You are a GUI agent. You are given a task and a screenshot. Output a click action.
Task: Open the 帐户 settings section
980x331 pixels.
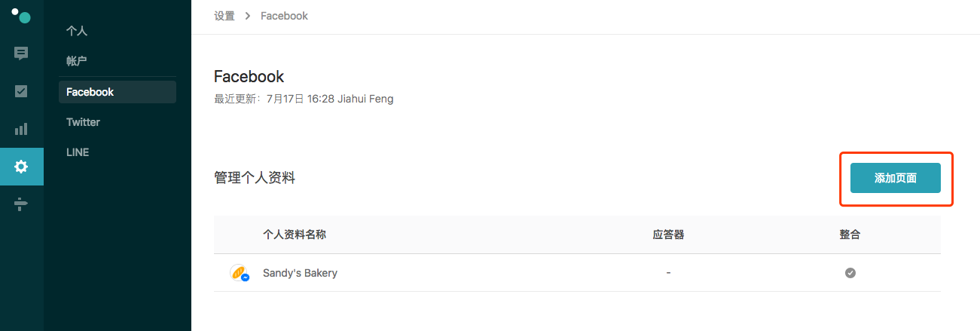[x=77, y=61]
